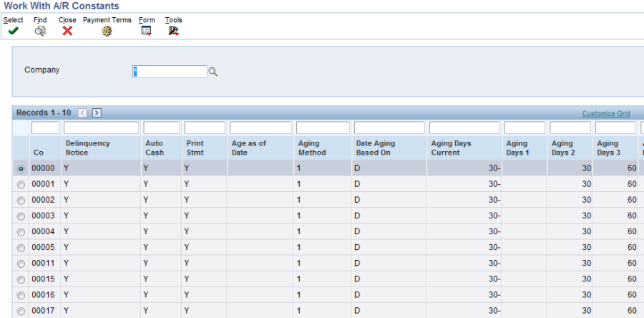Select radio button for company 00001
The image size is (644, 318).
(21, 185)
